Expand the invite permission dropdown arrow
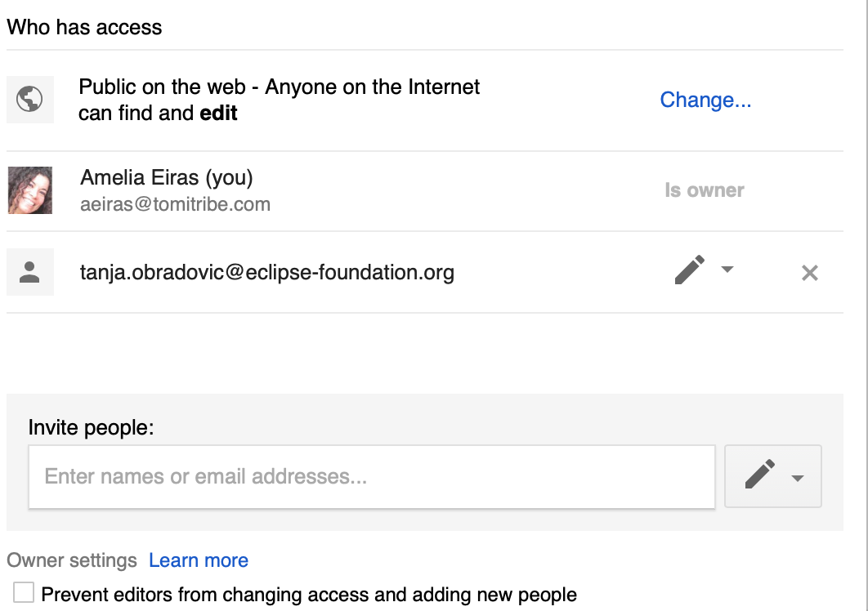The width and height of the screenshot is (868, 611). pos(798,478)
